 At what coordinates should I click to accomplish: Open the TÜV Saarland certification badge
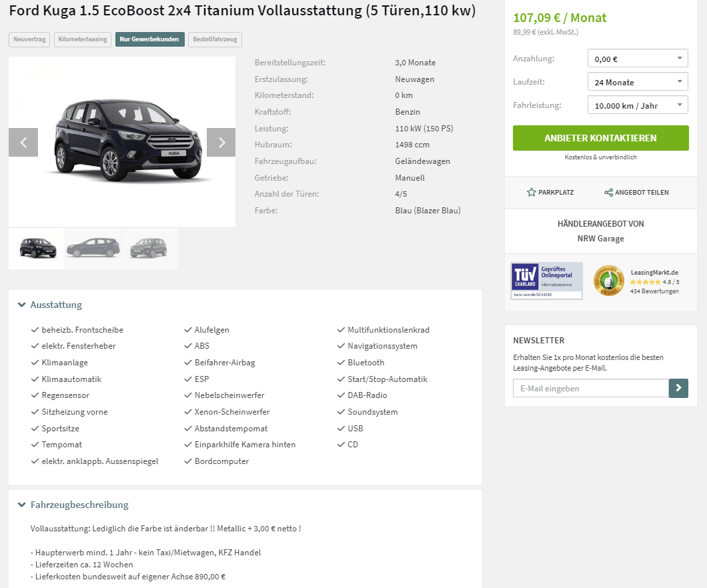(x=546, y=281)
